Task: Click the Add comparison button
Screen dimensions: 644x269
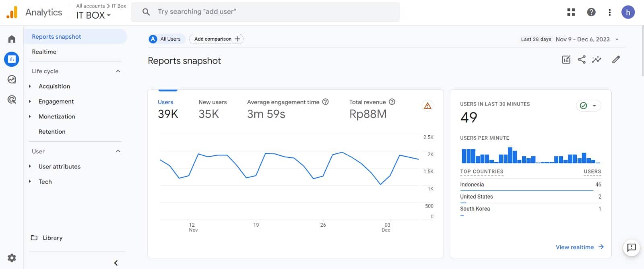Action: [x=216, y=39]
